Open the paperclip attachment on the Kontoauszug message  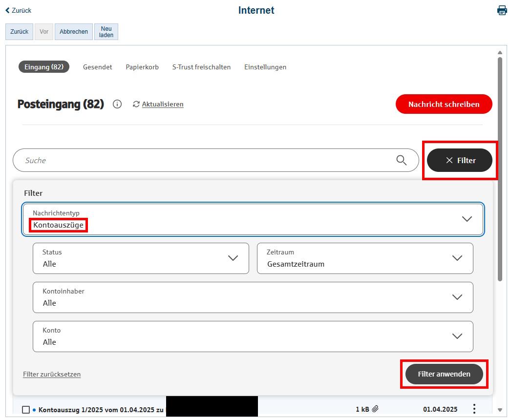coord(376,409)
